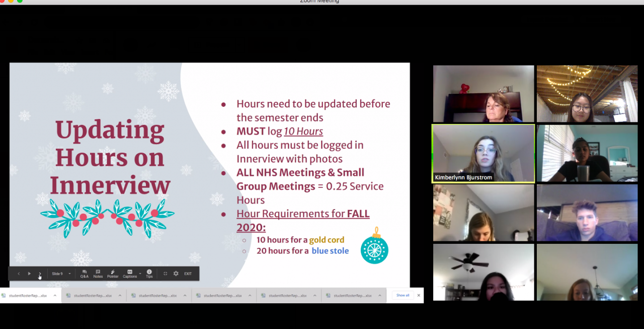Viewport: 644px width, 329px height.
Task: Select Kimberlynn Bjurstrom's video tile
Action: 483,153
